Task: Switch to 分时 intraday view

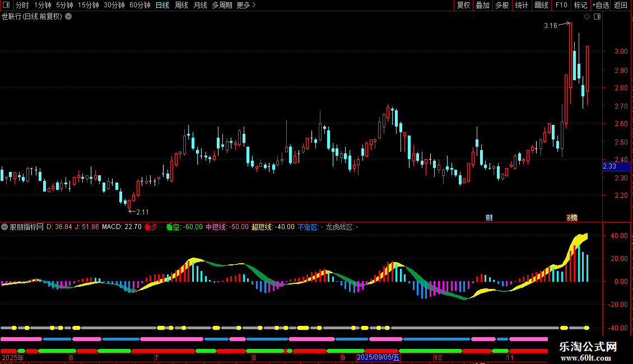Action: coord(22,5)
